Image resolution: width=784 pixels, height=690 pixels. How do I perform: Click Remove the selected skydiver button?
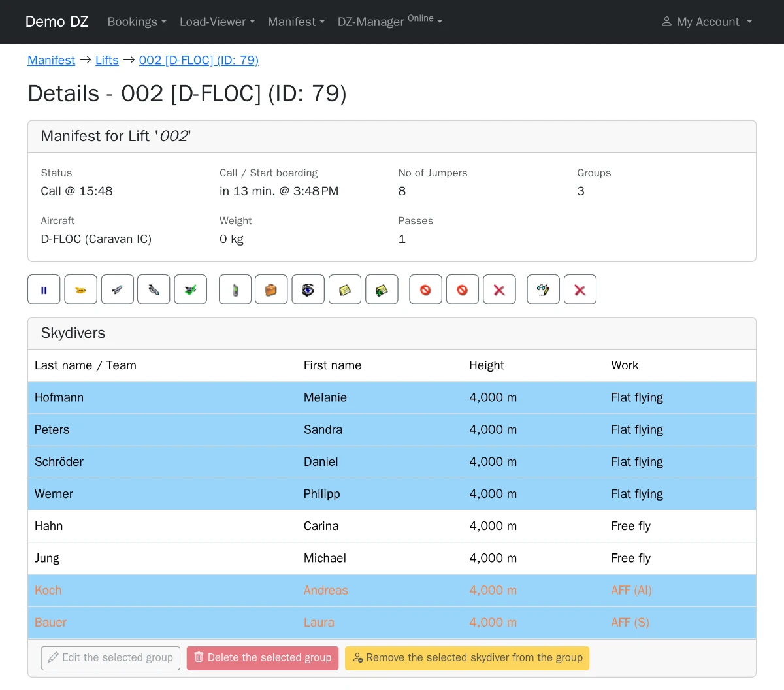pyautogui.click(x=467, y=658)
